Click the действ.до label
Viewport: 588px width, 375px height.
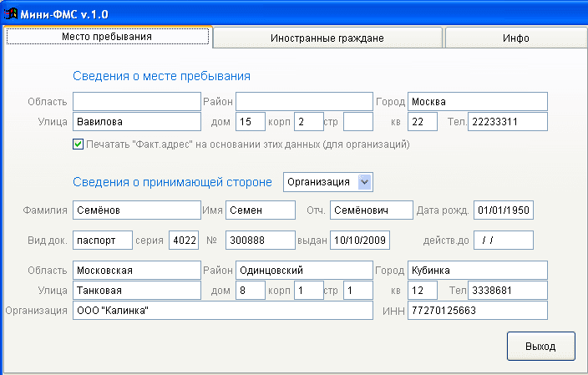pyautogui.click(x=446, y=241)
